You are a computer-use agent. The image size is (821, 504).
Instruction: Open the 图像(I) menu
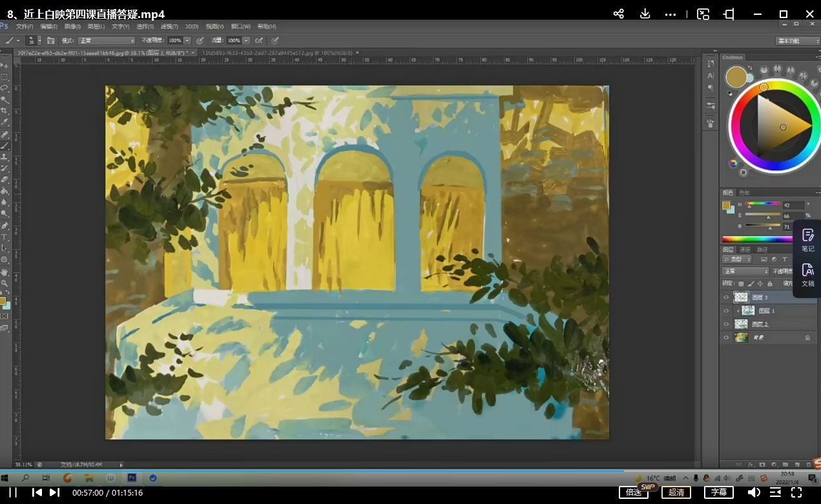pyautogui.click(x=73, y=26)
